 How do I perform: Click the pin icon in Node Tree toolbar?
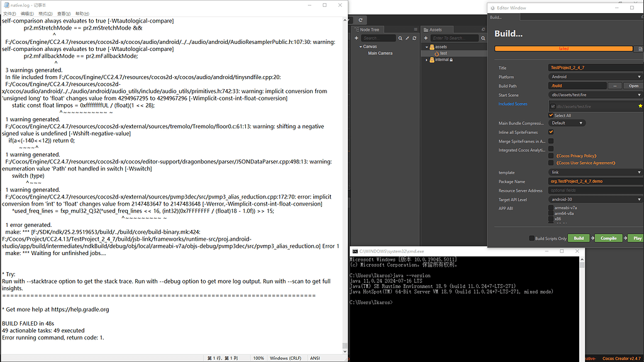408,38
